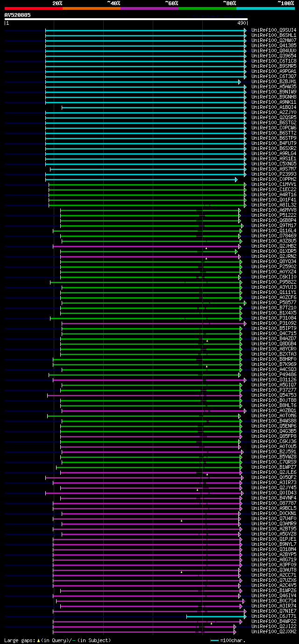This screenshot has width=299, height=644.
Task: Select the UniRef100_A1BQI4 label
Action: (274, 107)
